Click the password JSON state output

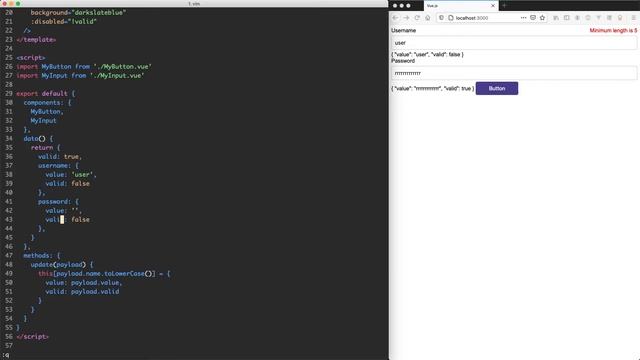click(433, 88)
